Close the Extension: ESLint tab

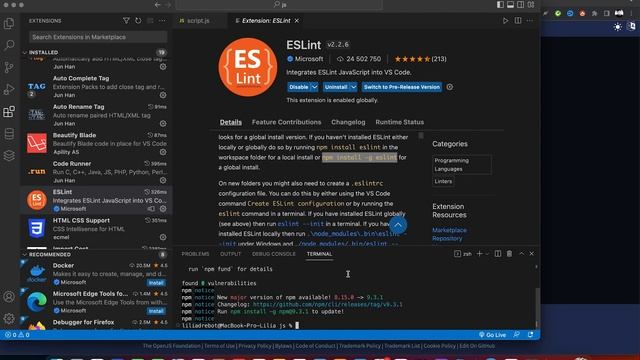pyautogui.click(x=297, y=20)
